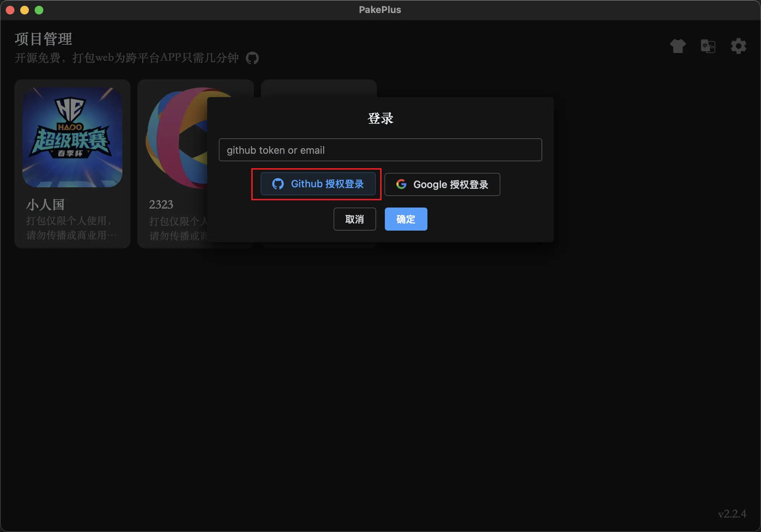Open the theme switcher t-shirt icon
Viewport: 761px width, 532px height.
(678, 46)
